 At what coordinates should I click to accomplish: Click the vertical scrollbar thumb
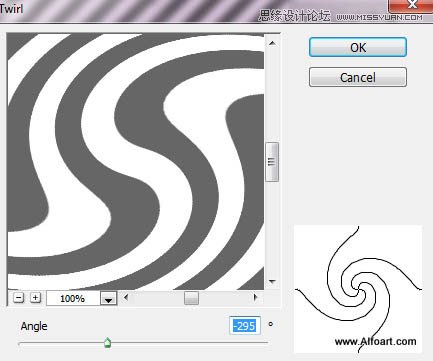click(x=272, y=162)
